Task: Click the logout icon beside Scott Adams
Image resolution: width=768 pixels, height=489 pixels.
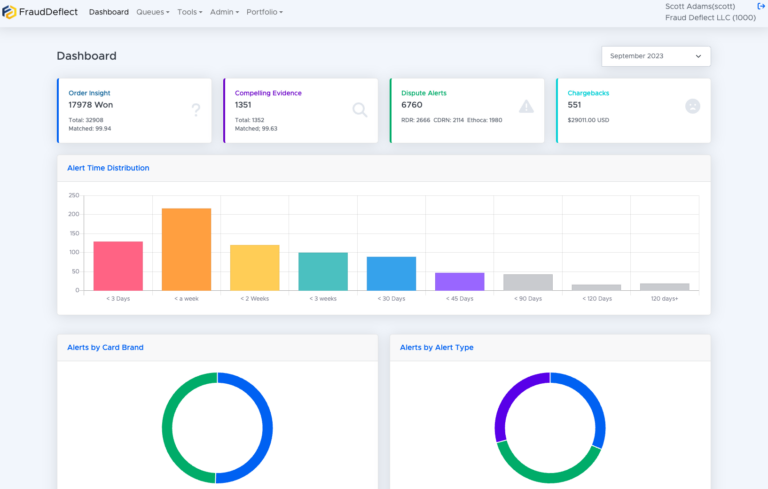Action: pyautogui.click(x=761, y=6)
